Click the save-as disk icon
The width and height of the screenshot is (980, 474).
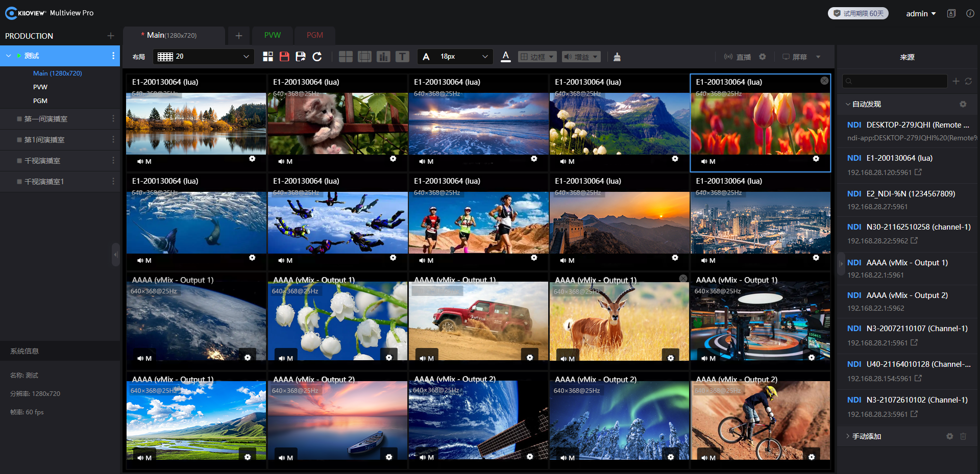click(x=301, y=57)
